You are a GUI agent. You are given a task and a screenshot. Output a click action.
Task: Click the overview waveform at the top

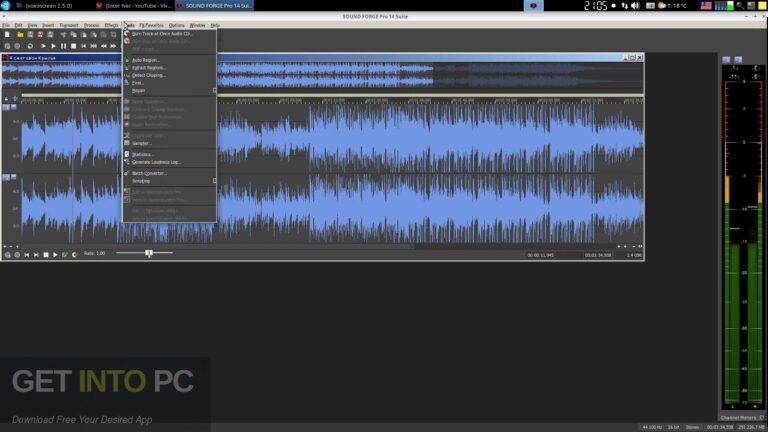coord(322,75)
